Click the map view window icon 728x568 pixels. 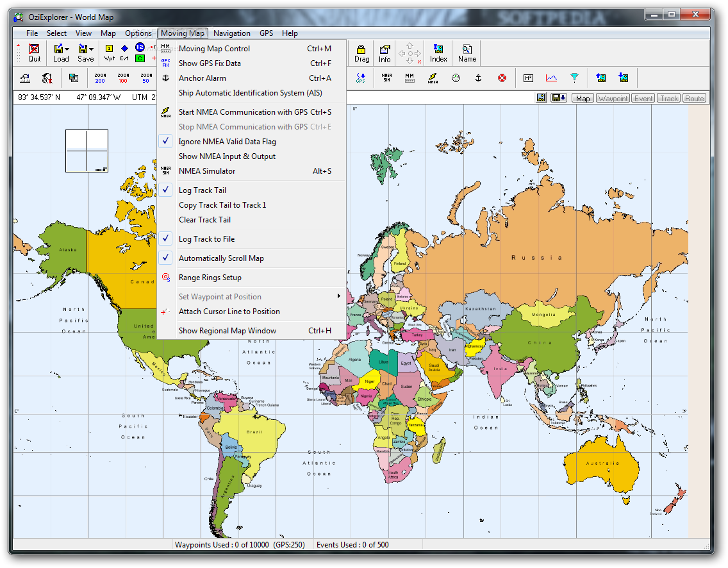pyautogui.click(x=73, y=78)
